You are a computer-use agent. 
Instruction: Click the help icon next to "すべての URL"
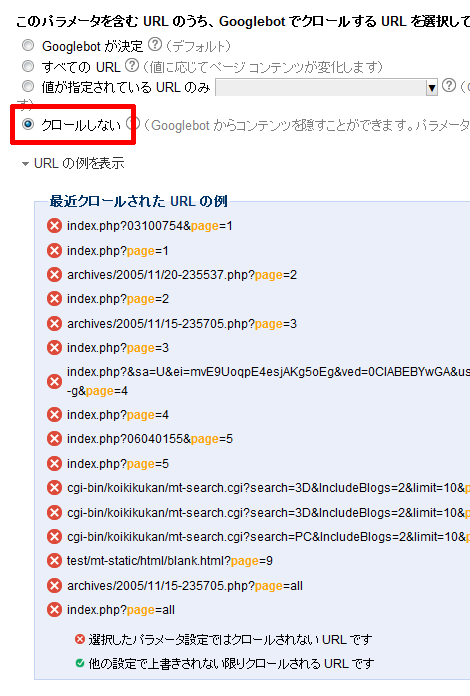point(132,65)
